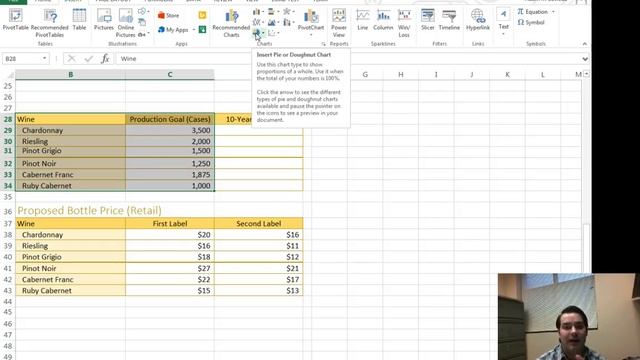Open the Equation dropdown
This screenshot has width=640, height=360.
tap(553, 11)
